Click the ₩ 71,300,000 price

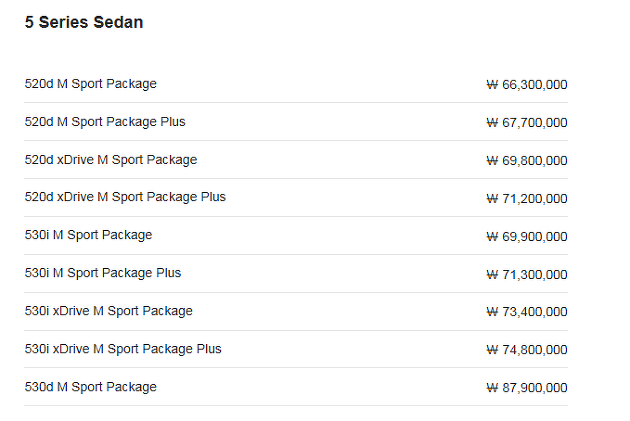pos(527,275)
